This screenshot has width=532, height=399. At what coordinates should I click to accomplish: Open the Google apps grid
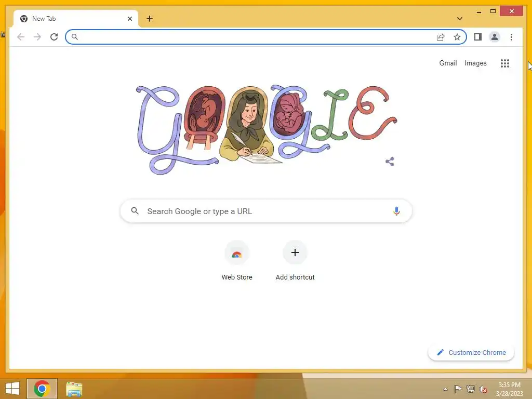pos(505,63)
